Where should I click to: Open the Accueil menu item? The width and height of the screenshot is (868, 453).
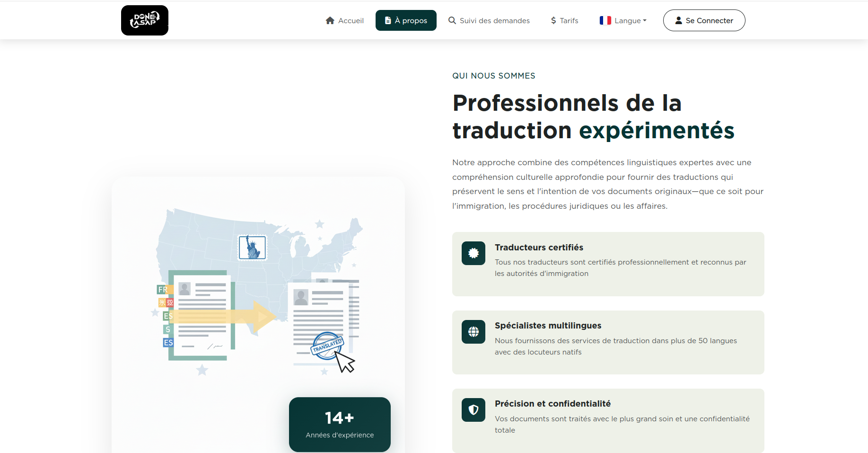pyautogui.click(x=351, y=20)
